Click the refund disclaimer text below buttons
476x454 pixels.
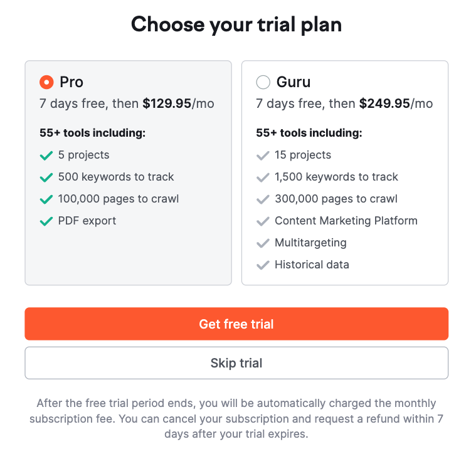click(x=236, y=418)
